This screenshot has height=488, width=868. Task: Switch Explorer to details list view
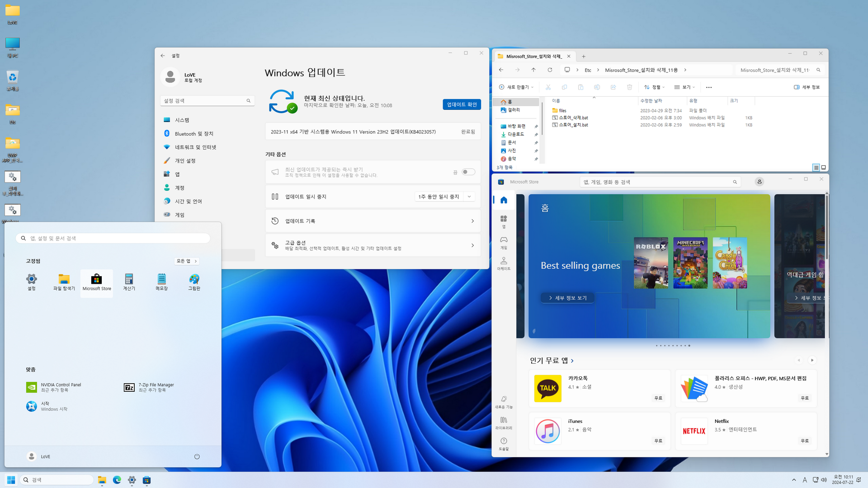tap(816, 168)
